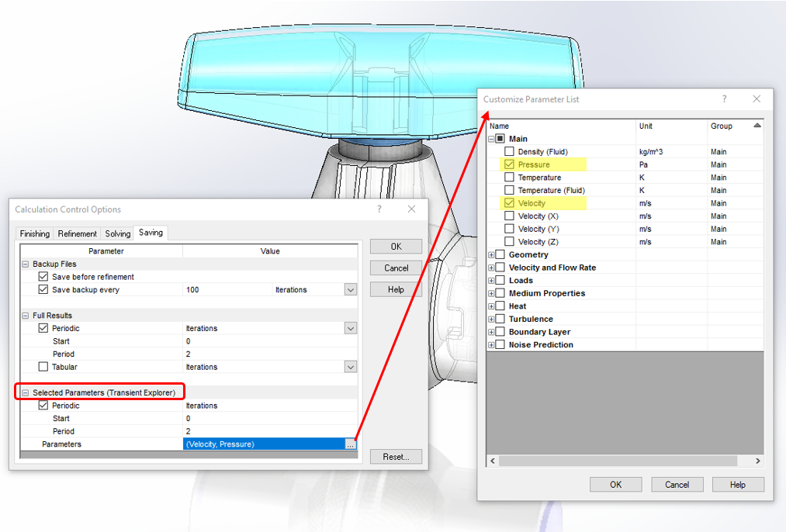The image size is (786, 532).
Task: Click the Reset... button
Action: [x=396, y=457]
